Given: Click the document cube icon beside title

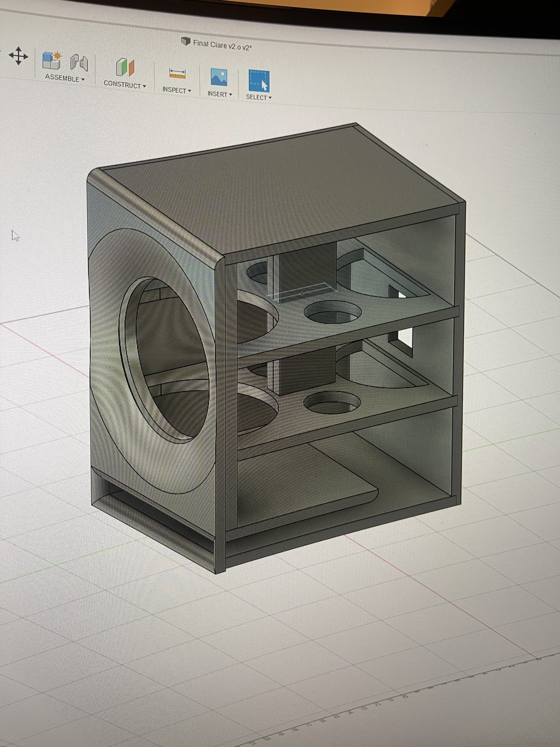Looking at the screenshot, I should pyautogui.click(x=186, y=42).
